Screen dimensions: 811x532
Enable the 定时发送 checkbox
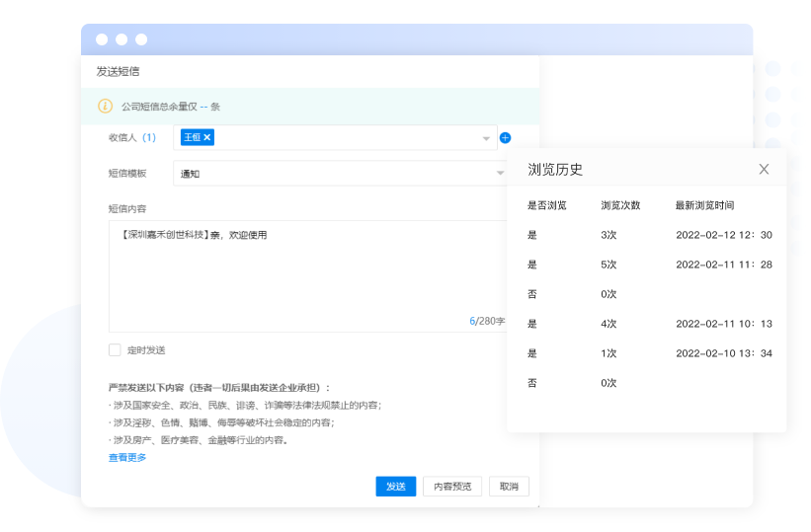115,349
